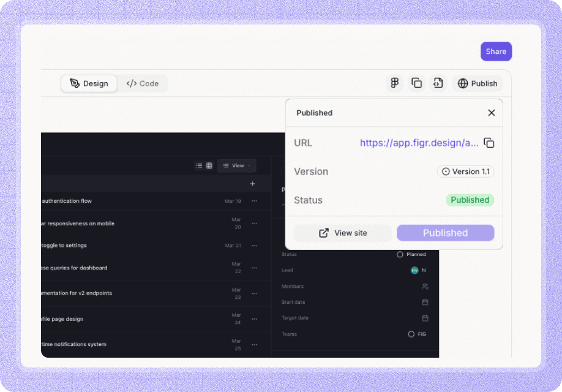This screenshot has height=392, width=562.
Task: Open the app.figr.design URL link
Action: click(419, 143)
